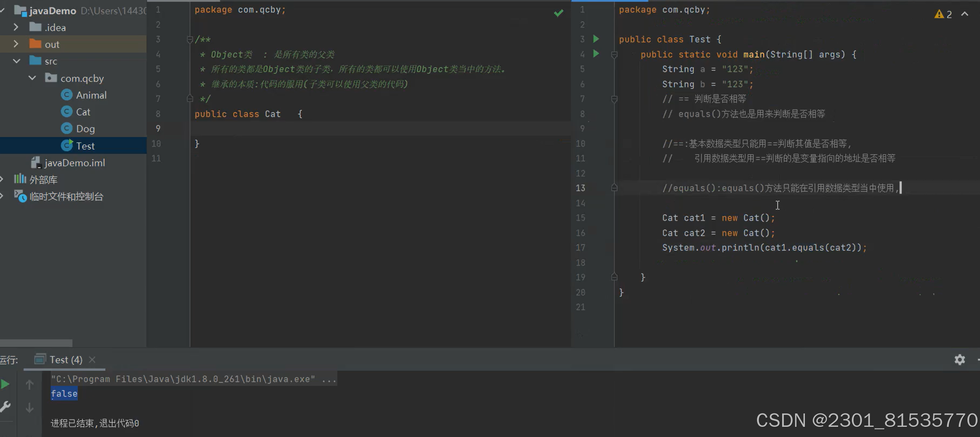Click the 外部库 external libraries icon
The height and width of the screenshot is (437, 980).
coord(20,179)
